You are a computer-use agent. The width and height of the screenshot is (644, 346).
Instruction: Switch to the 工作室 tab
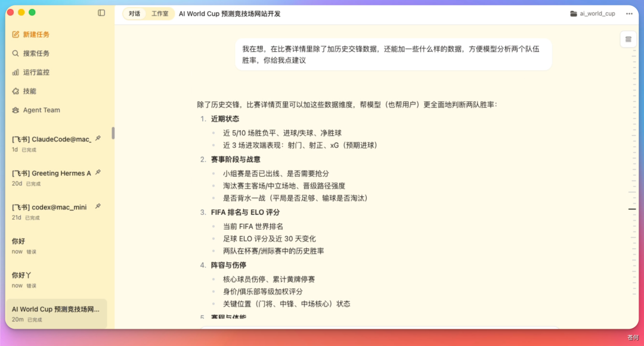160,14
